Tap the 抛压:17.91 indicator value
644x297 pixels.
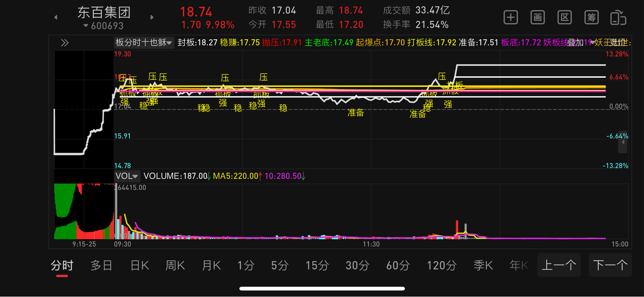tap(282, 42)
